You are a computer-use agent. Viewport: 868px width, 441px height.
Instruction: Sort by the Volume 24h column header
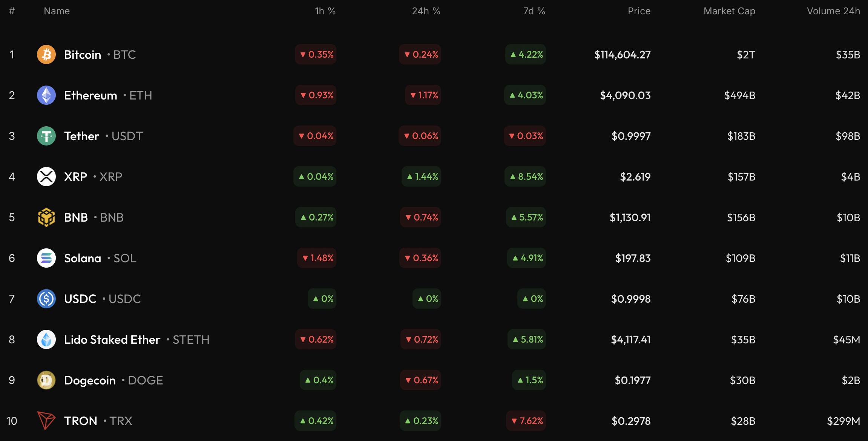coord(833,11)
